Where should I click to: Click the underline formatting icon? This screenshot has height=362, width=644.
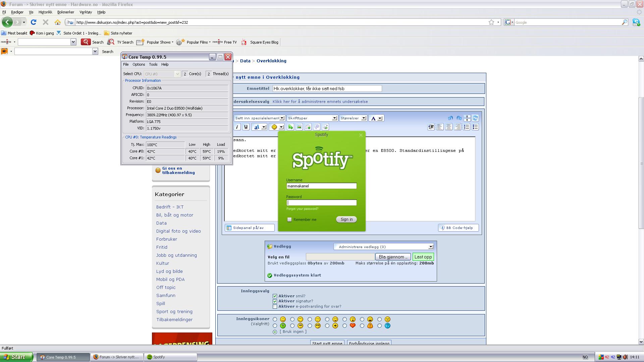(246, 127)
